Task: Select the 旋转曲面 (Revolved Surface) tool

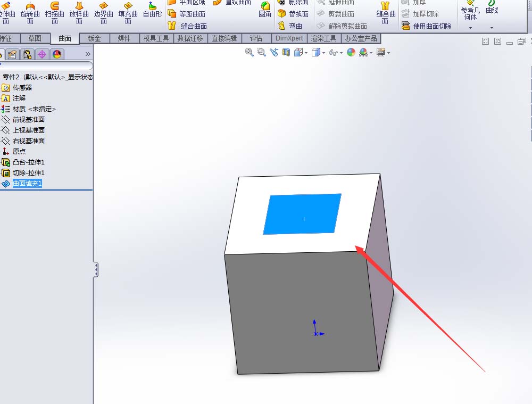Action: (30, 13)
